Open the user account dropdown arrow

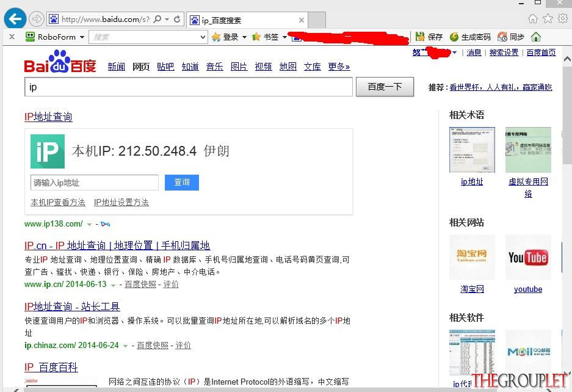point(455,53)
